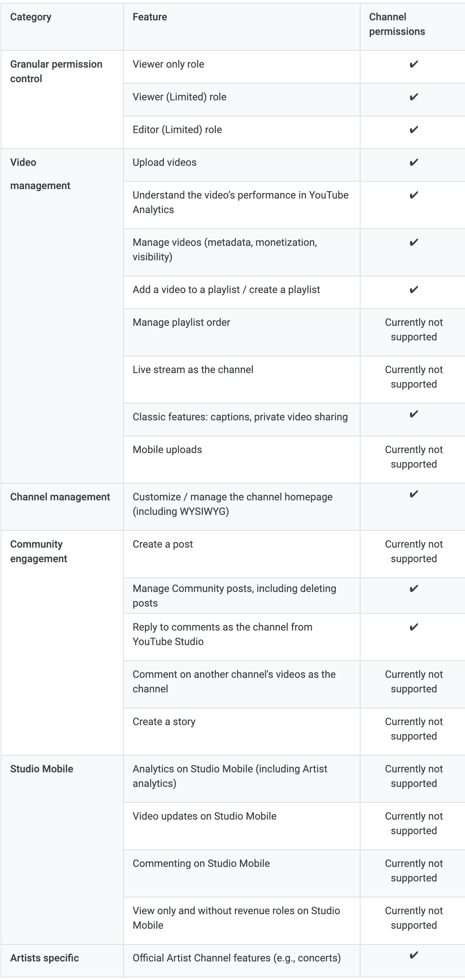Click checkmark for Editor (Limited) role
The width and height of the screenshot is (465, 980).
click(x=414, y=130)
